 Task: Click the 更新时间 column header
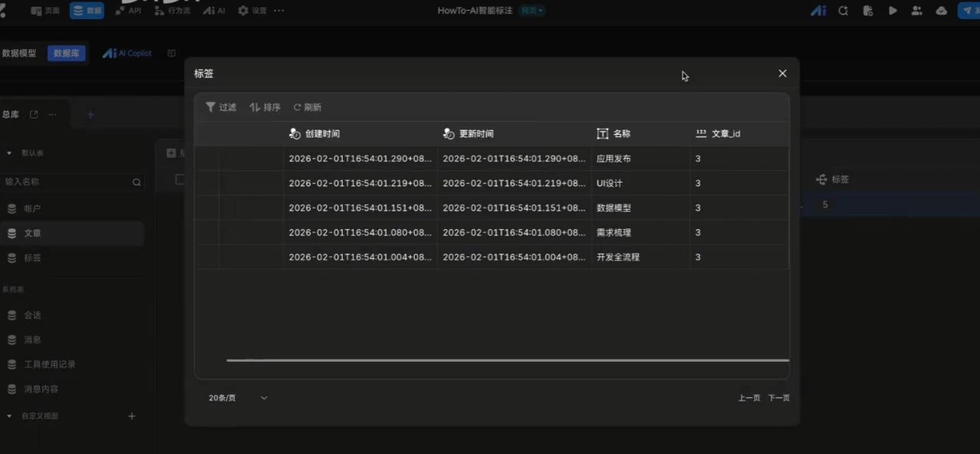(x=514, y=133)
